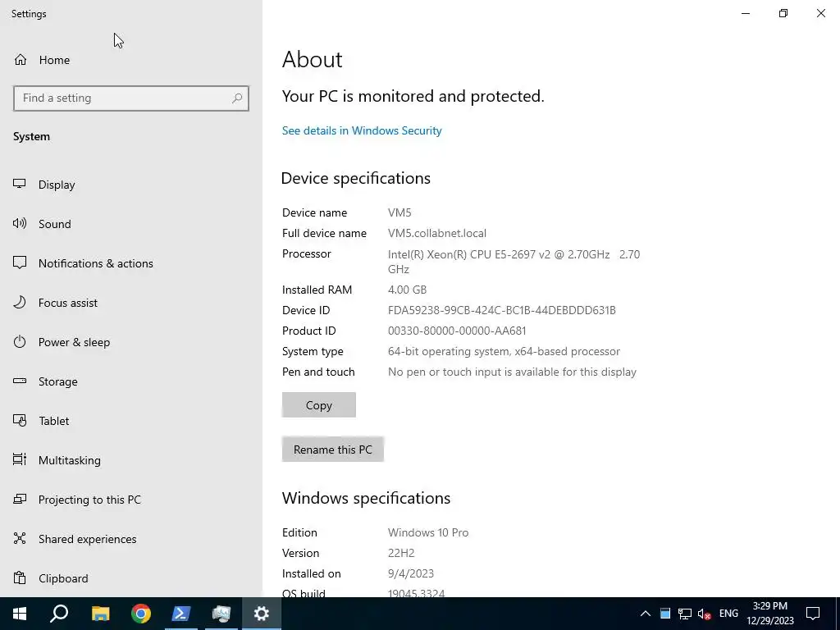Click the Storage drive icon

20,381
